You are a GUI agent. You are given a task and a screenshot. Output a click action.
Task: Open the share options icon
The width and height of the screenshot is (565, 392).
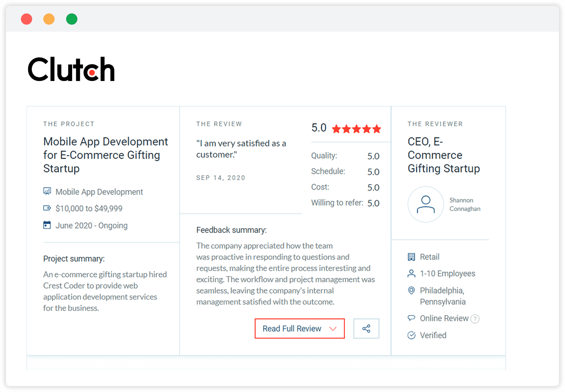366,329
